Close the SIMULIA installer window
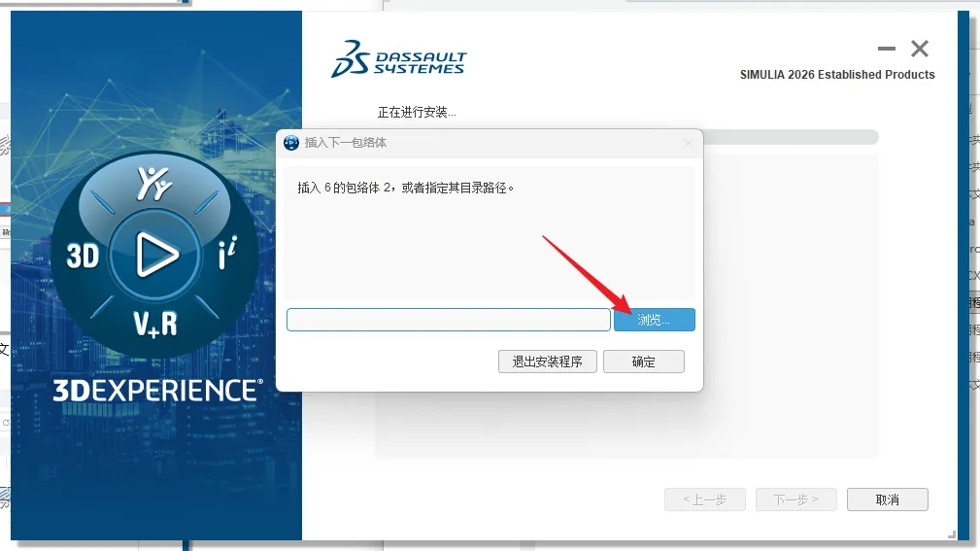The image size is (980, 551). point(920,49)
